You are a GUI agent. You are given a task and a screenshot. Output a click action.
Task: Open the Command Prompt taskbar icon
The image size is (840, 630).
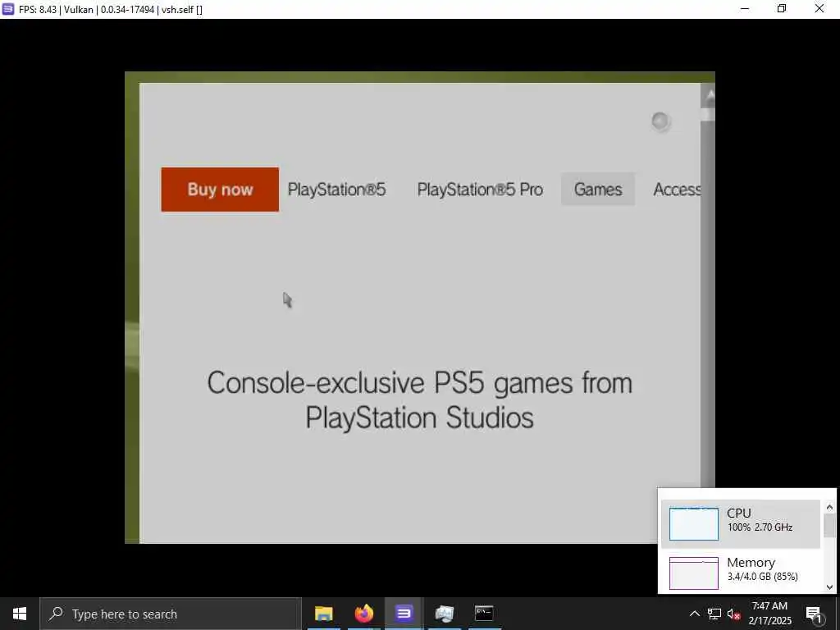point(484,614)
